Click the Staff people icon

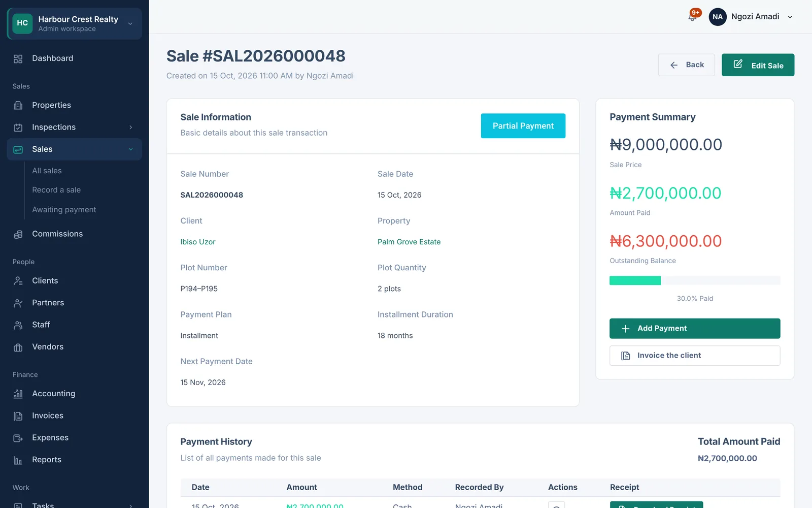pyautogui.click(x=18, y=325)
